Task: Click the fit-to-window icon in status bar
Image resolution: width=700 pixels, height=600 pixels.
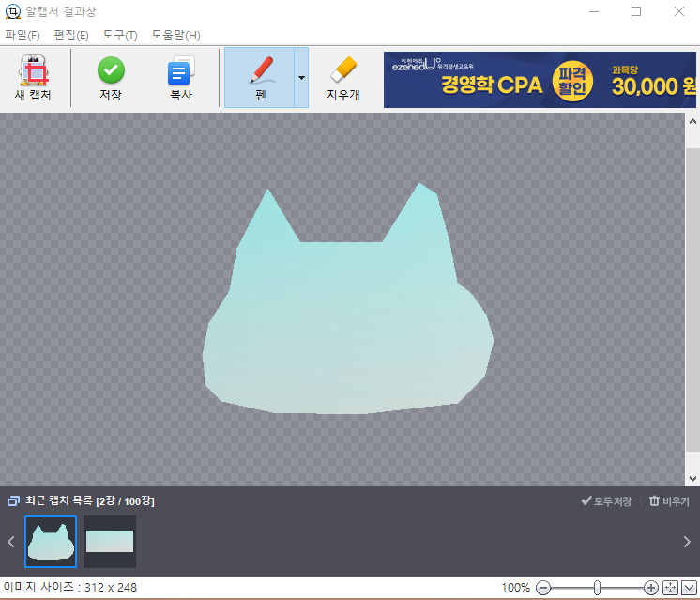Action: 670,588
